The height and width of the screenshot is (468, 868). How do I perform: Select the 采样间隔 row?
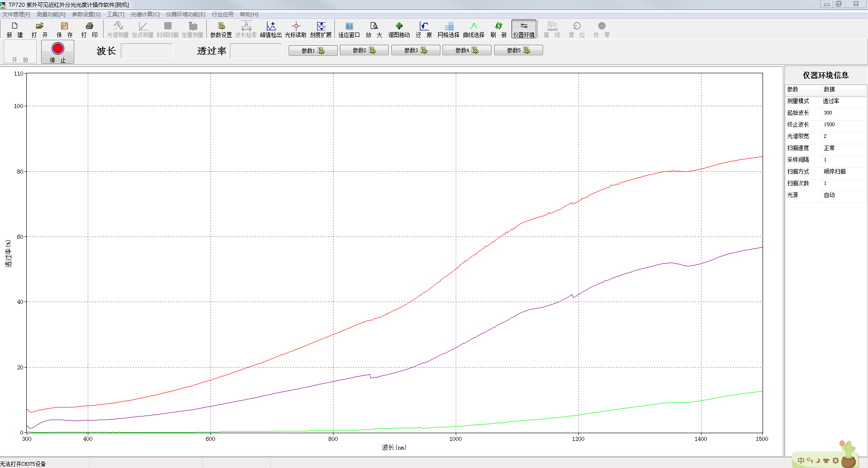826,160
